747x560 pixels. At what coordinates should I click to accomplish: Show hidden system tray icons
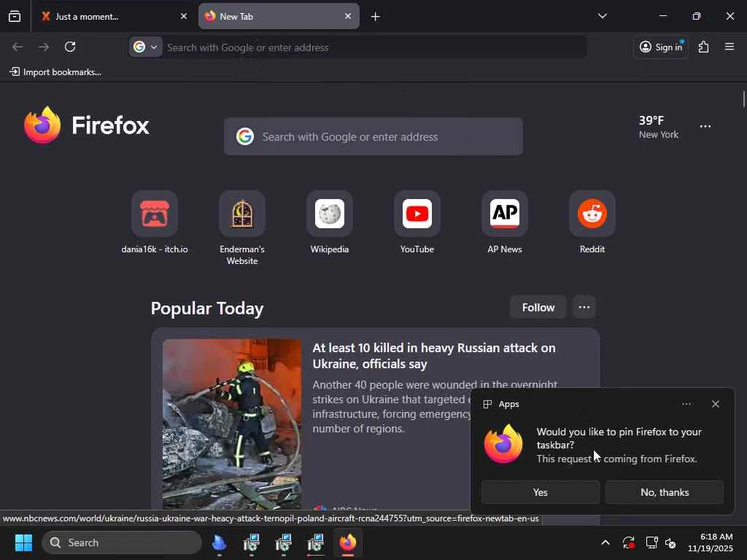(605, 542)
